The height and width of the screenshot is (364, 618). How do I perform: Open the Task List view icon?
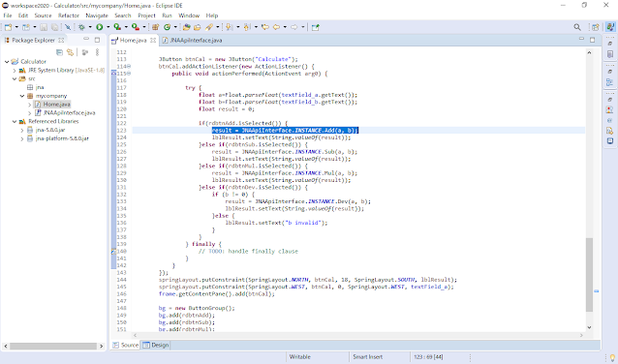pos(609,54)
